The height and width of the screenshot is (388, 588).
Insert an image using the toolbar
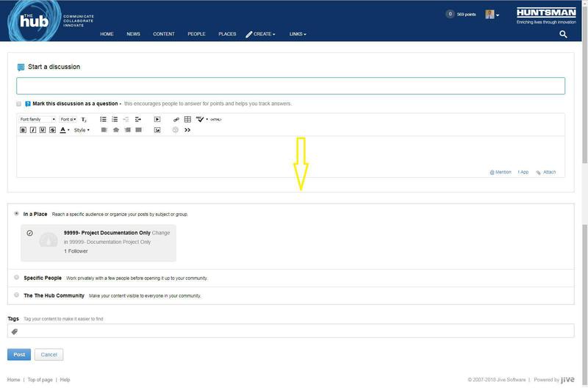[x=157, y=130]
